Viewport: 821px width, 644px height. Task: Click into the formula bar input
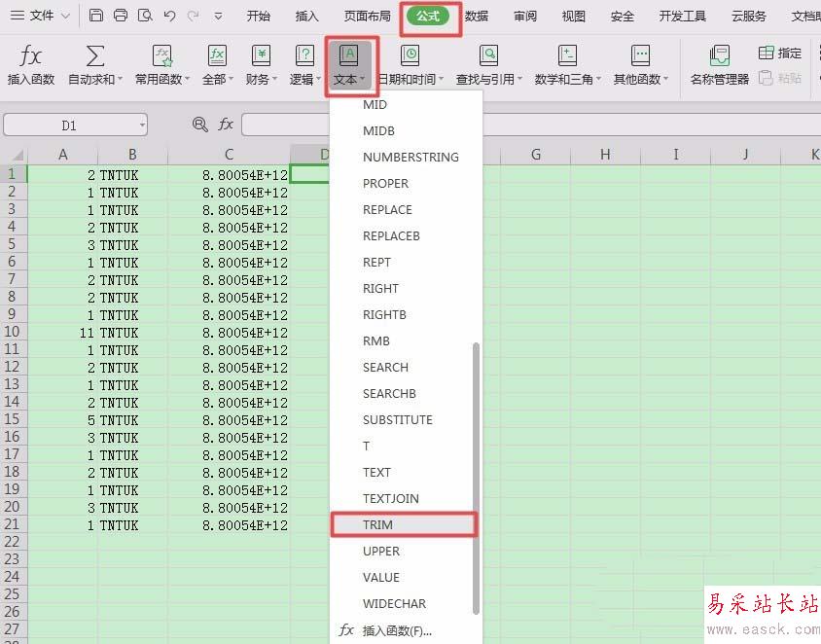[x=531, y=125]
